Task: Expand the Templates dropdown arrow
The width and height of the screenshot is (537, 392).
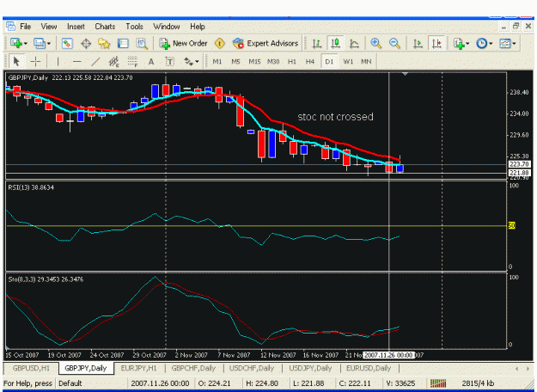Action: click(x=515, y=44)
